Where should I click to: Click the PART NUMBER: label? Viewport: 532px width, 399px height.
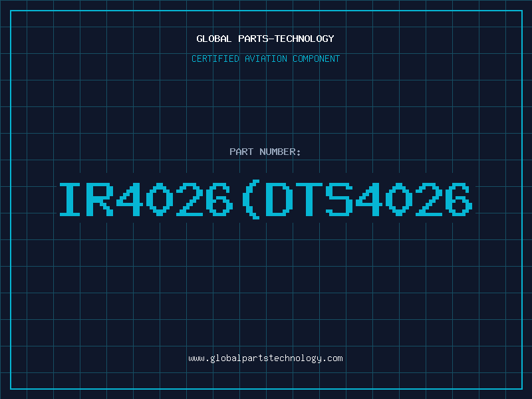265,152
